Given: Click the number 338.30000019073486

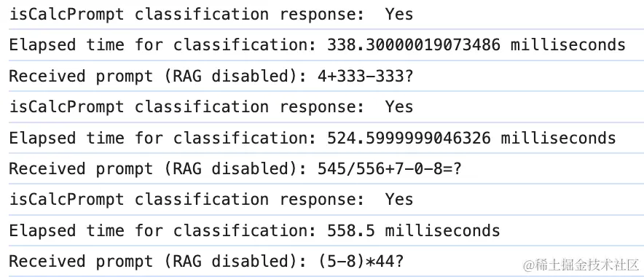Looking at the screenshot, I should (x=414, y=44).
